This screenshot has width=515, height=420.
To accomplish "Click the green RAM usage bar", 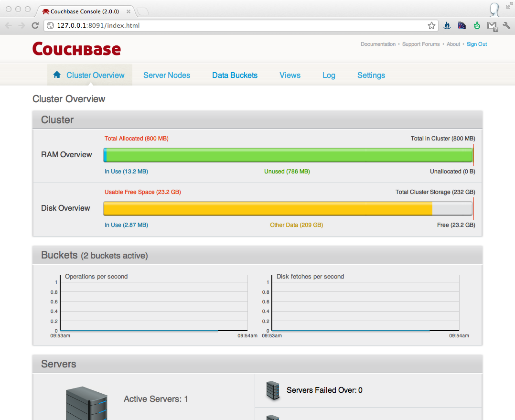I will pyautogui.click(x=290, y=155).
